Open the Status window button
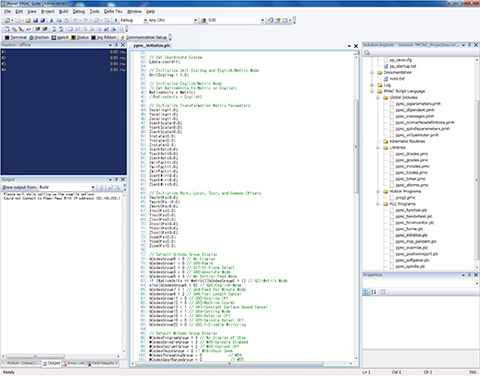 (80, 37)
